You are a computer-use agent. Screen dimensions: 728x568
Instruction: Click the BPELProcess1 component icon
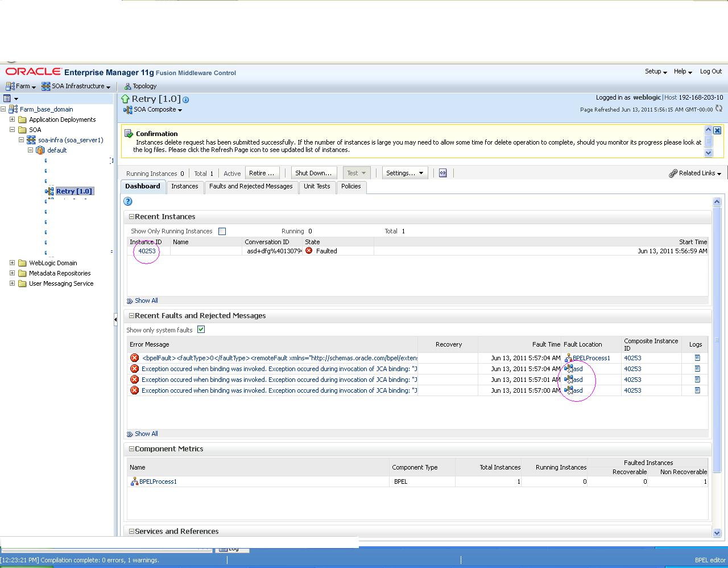134,481
